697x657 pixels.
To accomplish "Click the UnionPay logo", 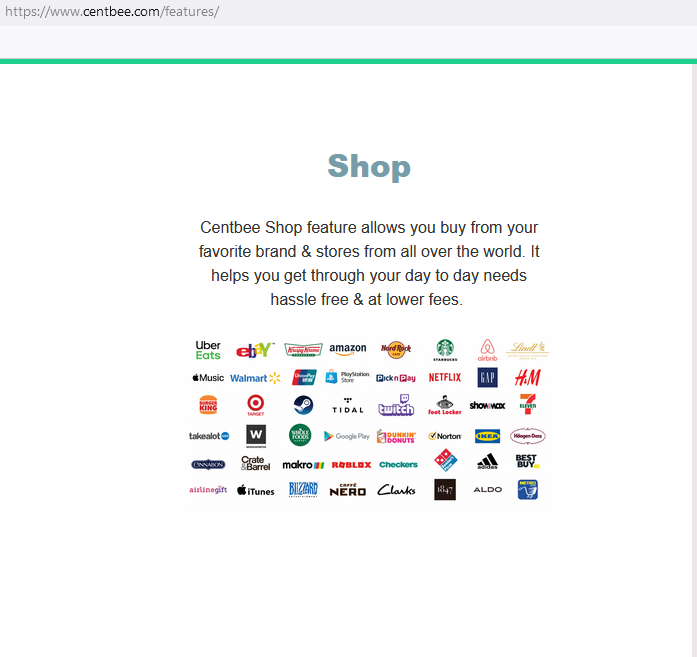I will (x=304, y=377).
